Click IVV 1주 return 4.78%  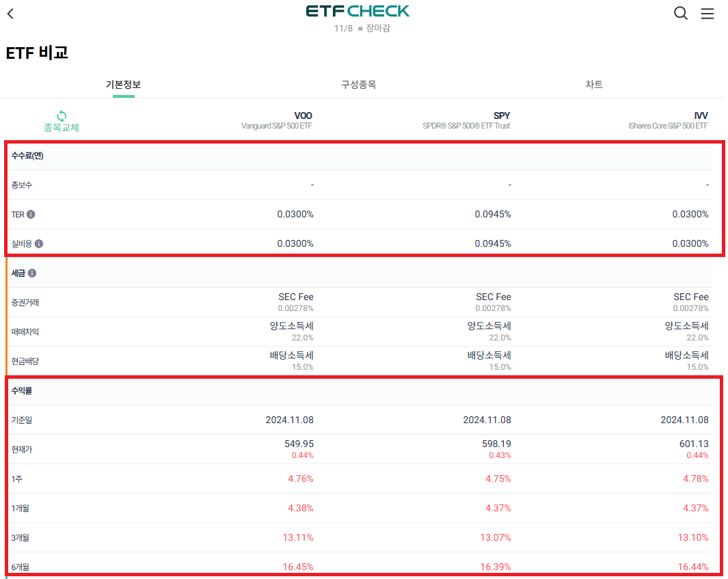pyautogui.click(x=695, y=479)
